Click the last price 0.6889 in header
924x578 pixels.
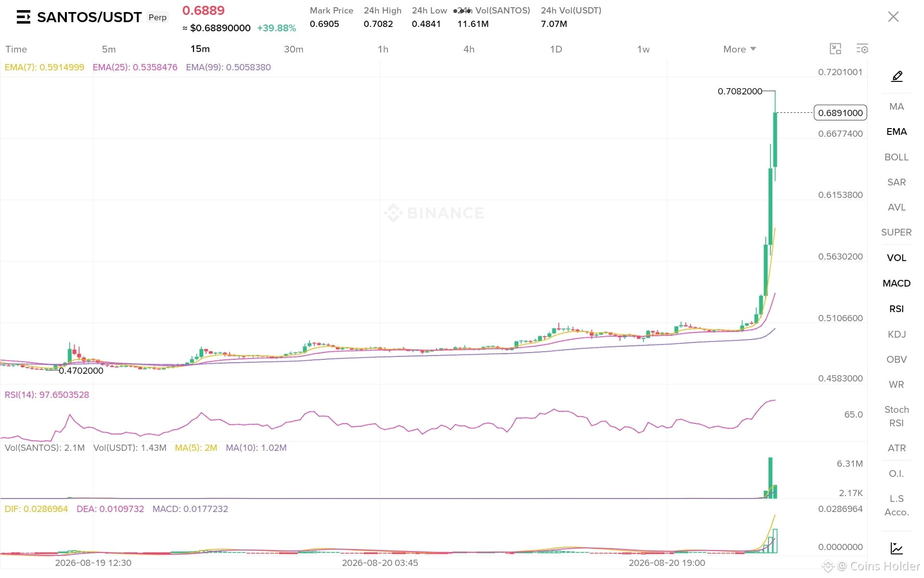(204, 11)
